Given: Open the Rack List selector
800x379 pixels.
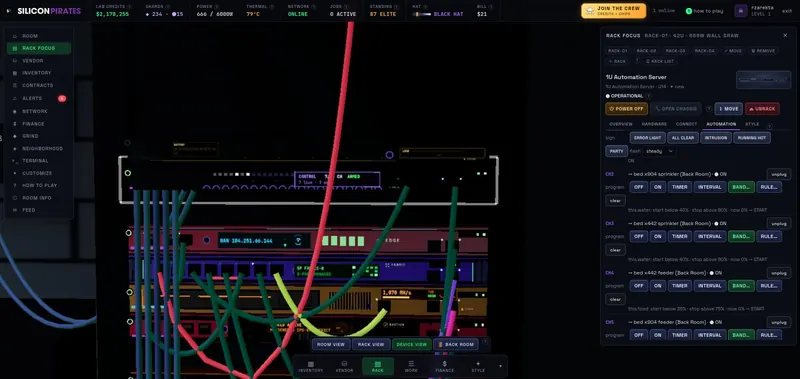Looking at the screenshot, I should 660,61.
